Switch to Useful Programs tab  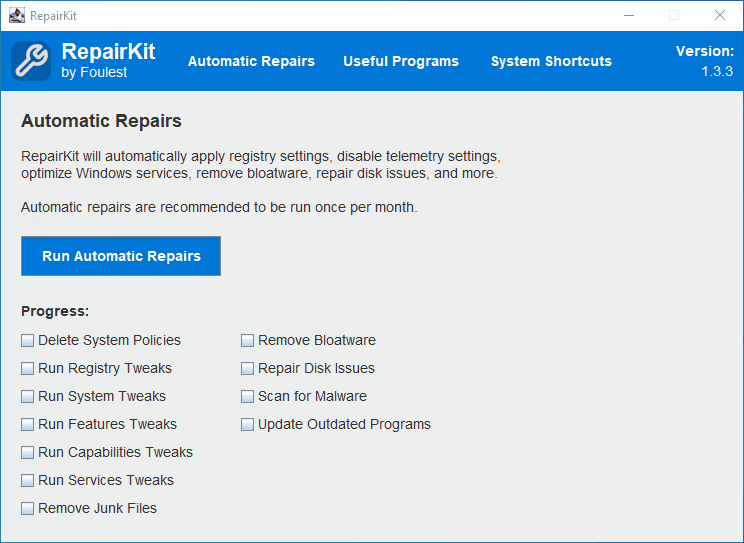pos(401,61)
